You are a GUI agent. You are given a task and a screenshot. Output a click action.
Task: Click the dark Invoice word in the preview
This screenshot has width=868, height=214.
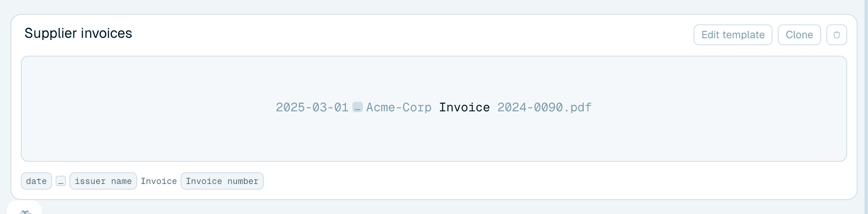pos(464,107)
